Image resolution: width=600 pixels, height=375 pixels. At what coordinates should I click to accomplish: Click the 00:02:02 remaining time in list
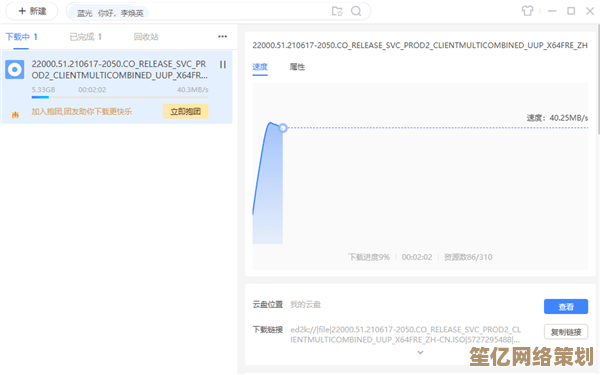(x=92, y=90)
